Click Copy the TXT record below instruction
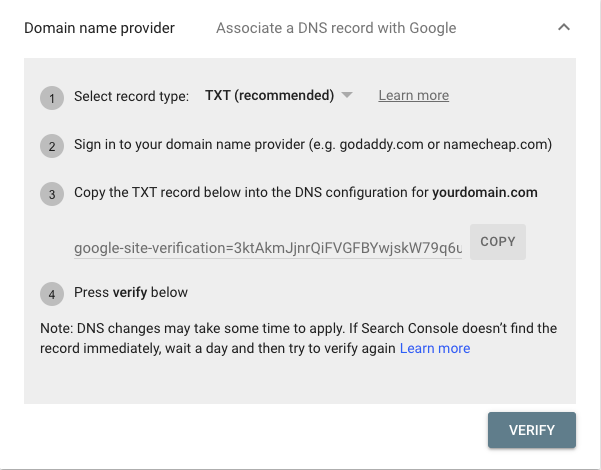Viewport: 601px width, 470px height. [x=306, y=192]
